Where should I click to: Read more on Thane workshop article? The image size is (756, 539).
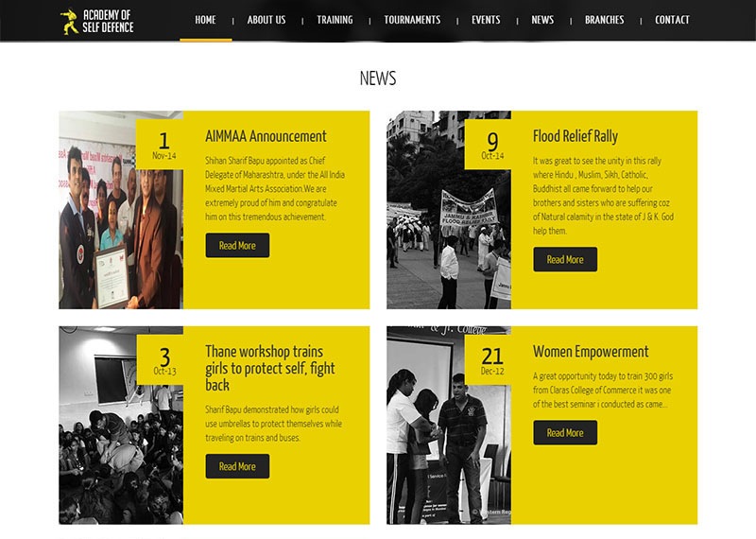tap(237, 466)
